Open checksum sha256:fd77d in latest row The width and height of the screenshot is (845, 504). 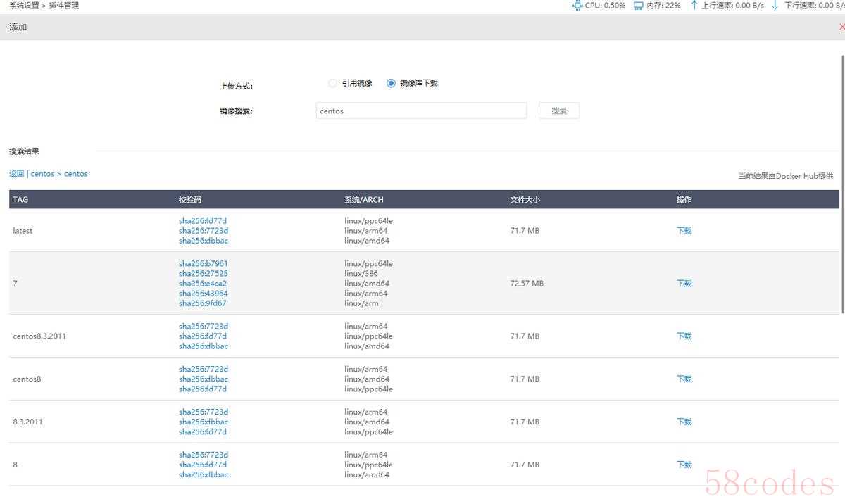[203, 220]
